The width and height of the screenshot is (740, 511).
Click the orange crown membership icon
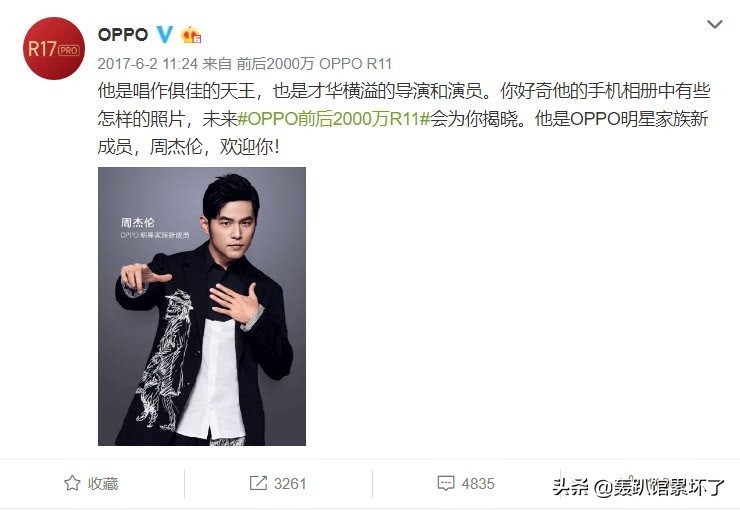click(191, 34)
